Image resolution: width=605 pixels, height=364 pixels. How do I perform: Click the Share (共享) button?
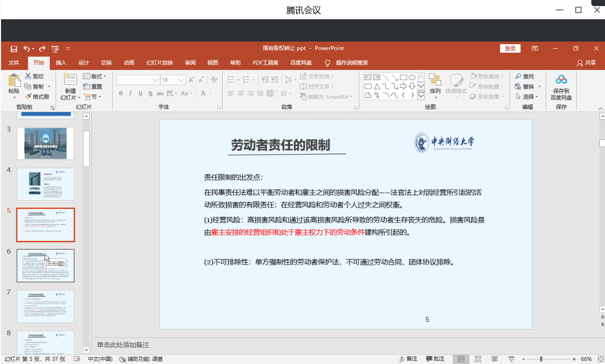click(586, 63)
